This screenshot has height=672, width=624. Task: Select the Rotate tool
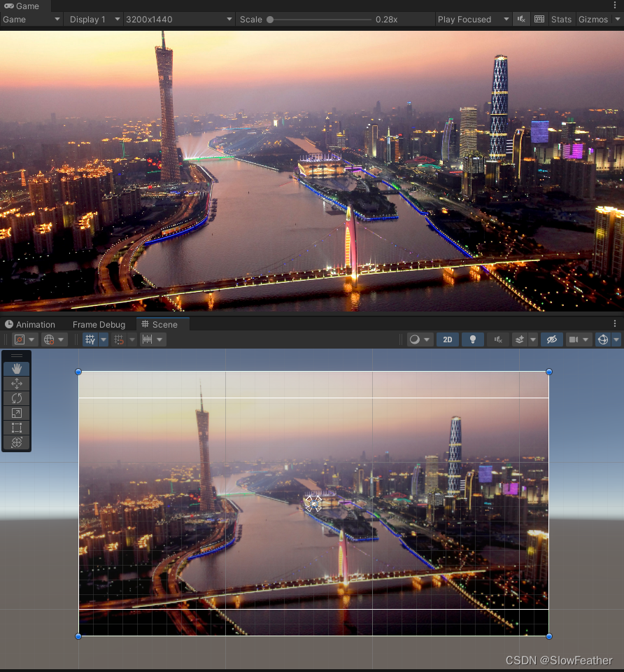coord(17,398)
